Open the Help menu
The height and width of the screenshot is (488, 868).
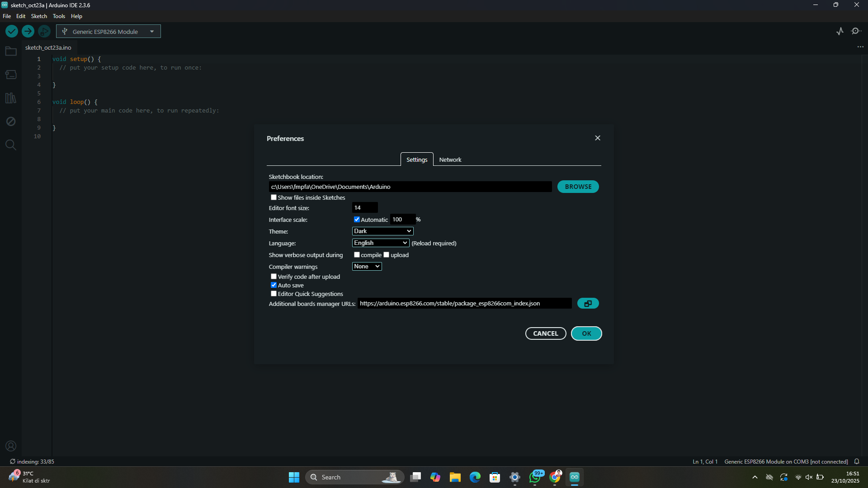point(76,16)
